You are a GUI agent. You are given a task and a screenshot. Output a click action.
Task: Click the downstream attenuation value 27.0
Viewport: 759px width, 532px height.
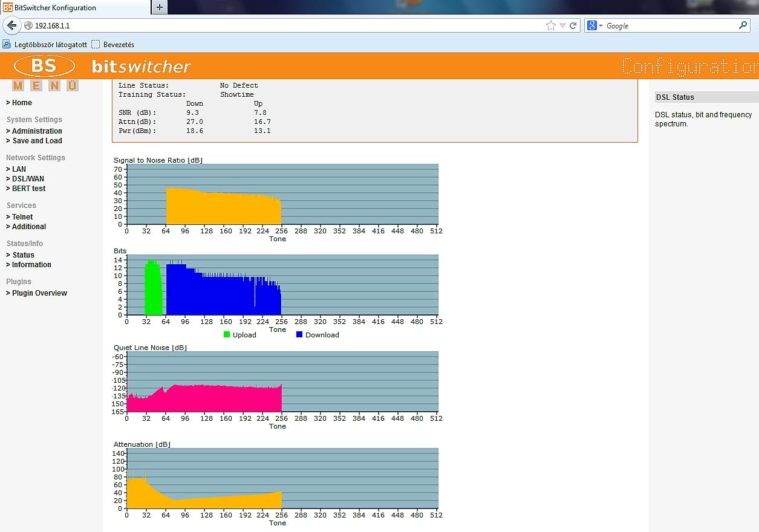(x=195, y=122)
